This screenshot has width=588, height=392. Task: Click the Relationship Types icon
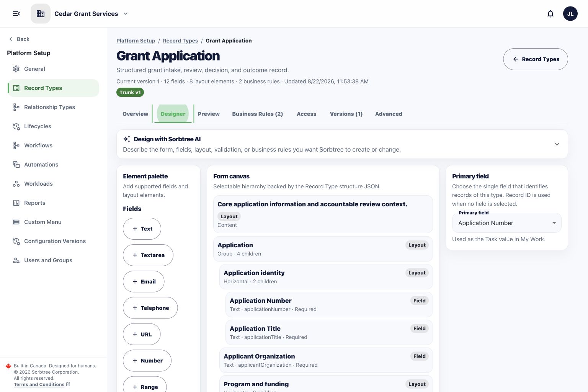pyautogui.click(x=16, y=107)
